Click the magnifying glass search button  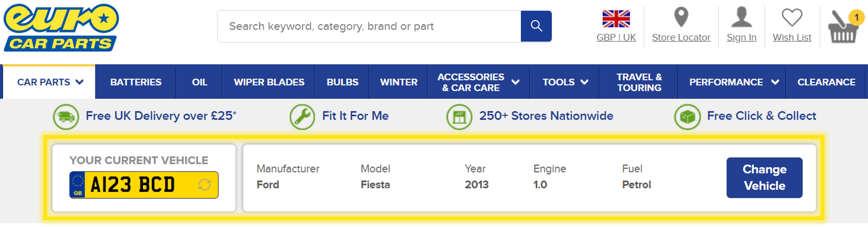pos(536,26)
